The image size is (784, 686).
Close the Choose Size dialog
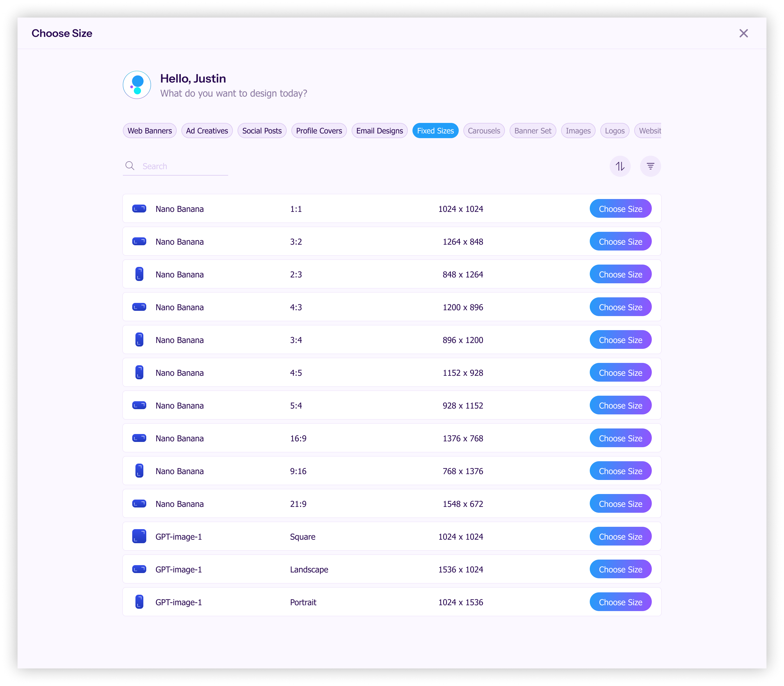pyautogui.click(x=743, y=33)
